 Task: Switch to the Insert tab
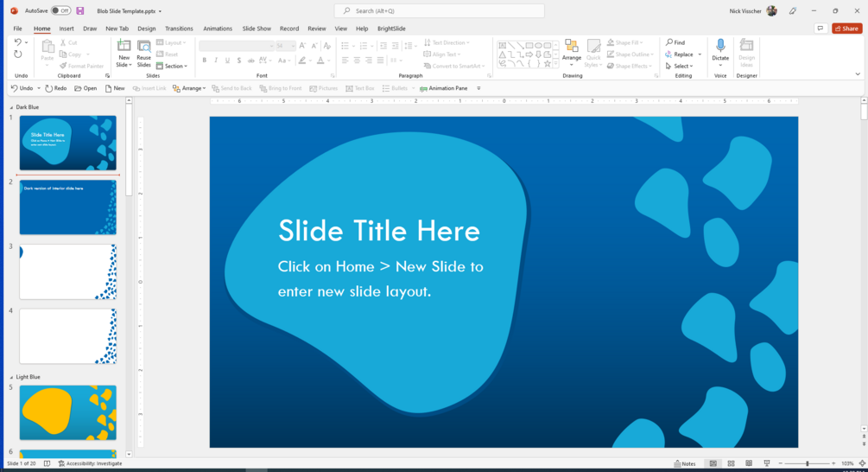tap(67, 29)
